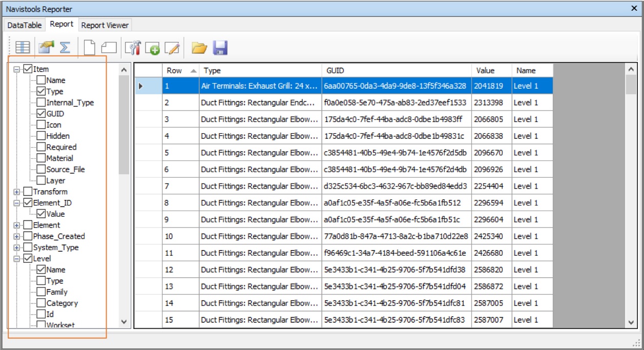Select the landscape page icon
644x350 pixels.
coord(109,48)
